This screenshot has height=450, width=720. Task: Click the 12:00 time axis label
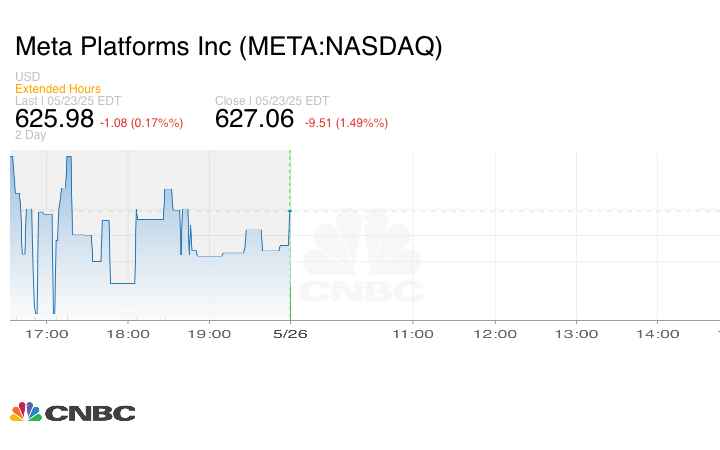(495, 334)
